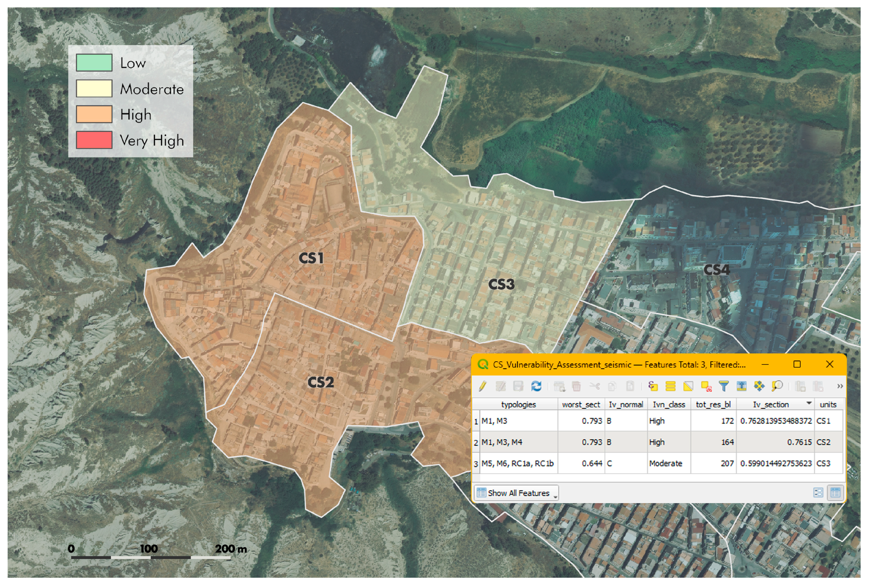Toggle editing mode pencil icon
Viewport: 870px width, 588px height.
point(483,386)
